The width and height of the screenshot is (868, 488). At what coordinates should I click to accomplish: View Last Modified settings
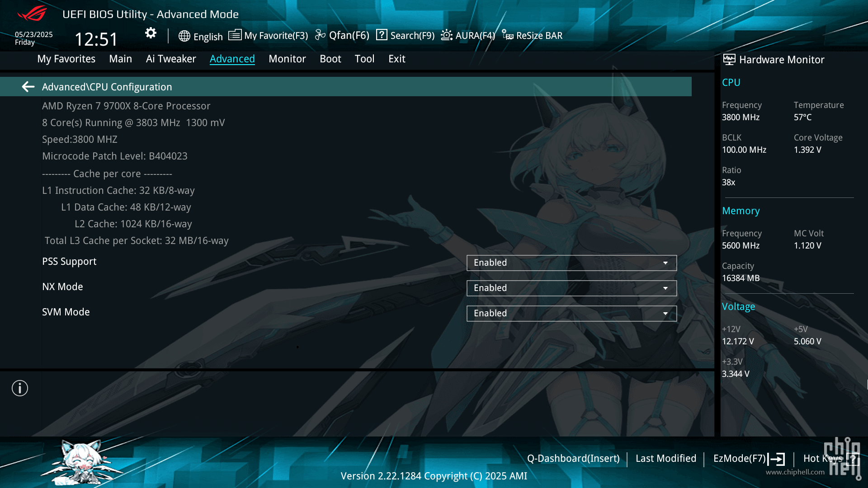(x=665, y=458)
